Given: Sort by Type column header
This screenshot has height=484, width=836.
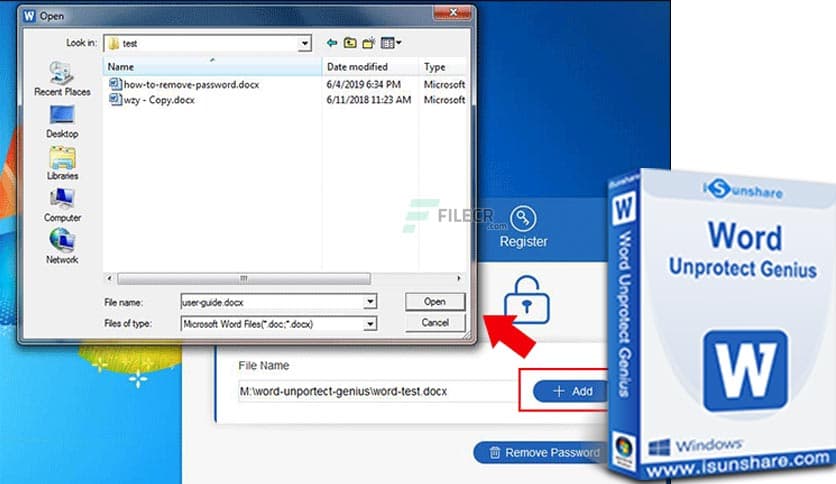Looking at the screenshot, I should [444, 67].
